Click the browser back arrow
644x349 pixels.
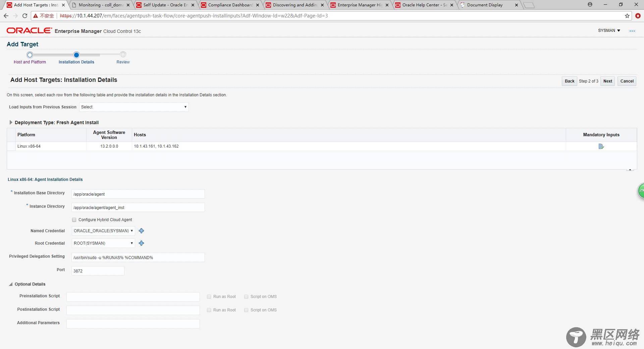coord(6,16)
